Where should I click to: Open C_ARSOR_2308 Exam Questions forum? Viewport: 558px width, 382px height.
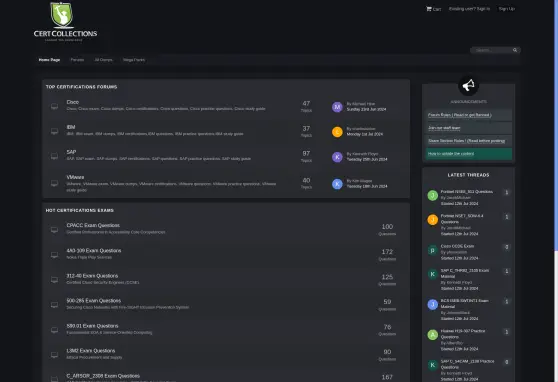click(103, 376)
